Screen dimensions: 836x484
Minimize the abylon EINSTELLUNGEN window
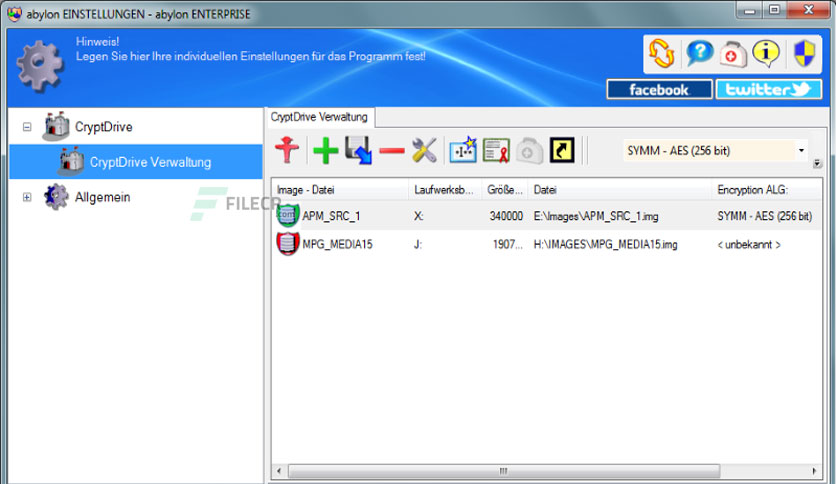[750, 10]
